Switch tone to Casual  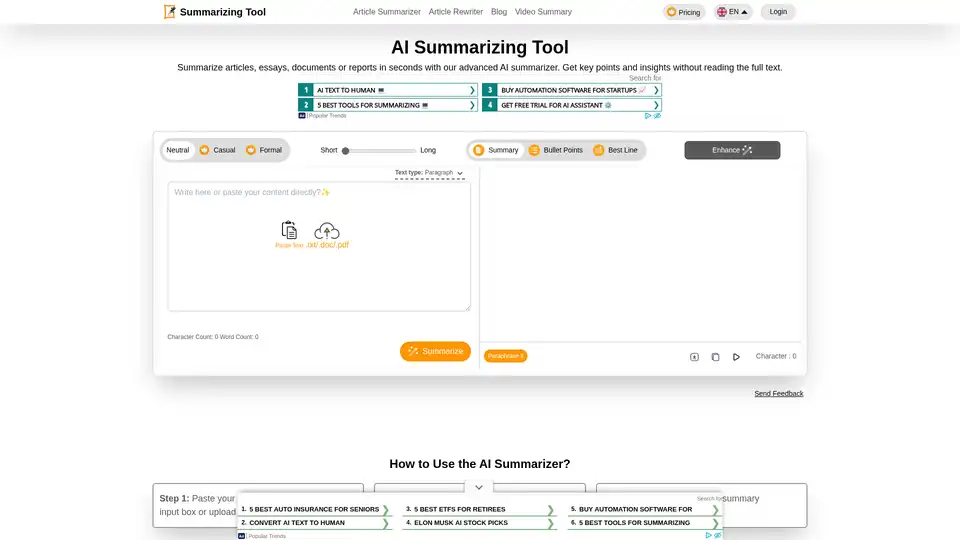(x=217, y=150)
